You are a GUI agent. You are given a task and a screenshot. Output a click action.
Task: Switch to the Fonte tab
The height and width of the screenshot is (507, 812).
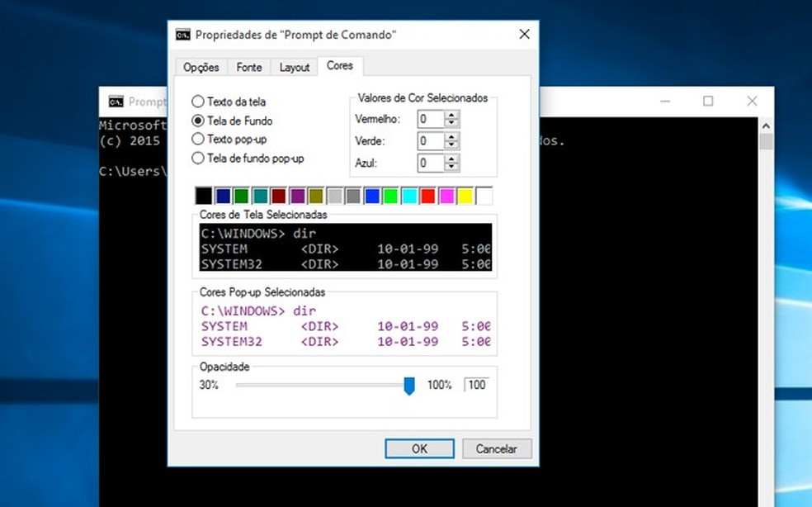point(248,67)
